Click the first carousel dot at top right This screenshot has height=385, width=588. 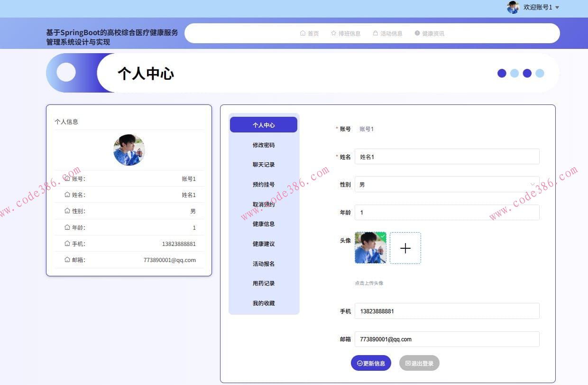tap(502, 73)
